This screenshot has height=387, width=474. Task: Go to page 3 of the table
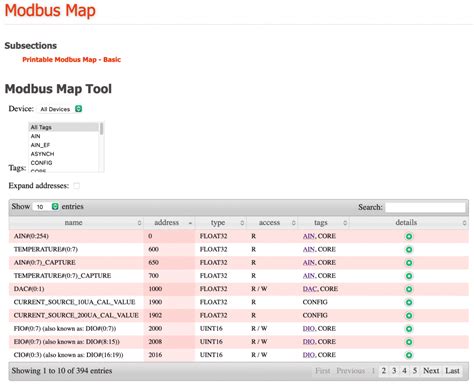point(394,371)
